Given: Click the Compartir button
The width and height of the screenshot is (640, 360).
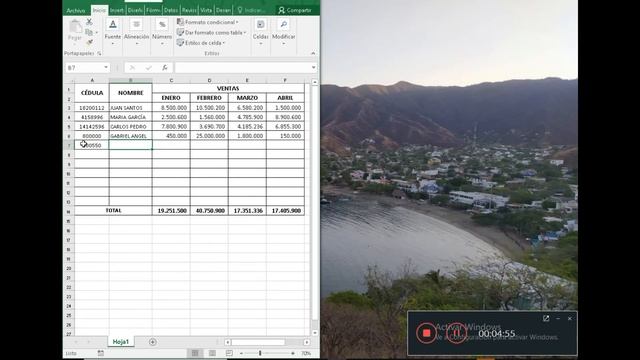Looking at the screenshot, I should [x=295, y=10].
